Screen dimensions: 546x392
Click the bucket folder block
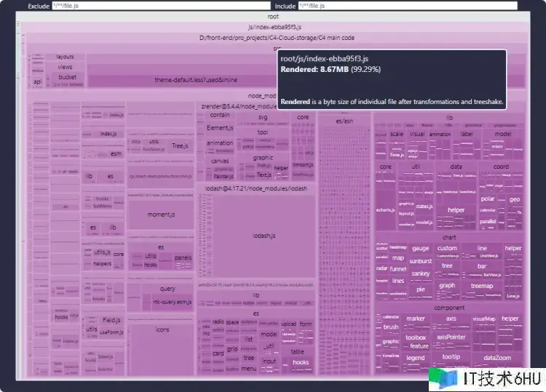click(67, 77)
